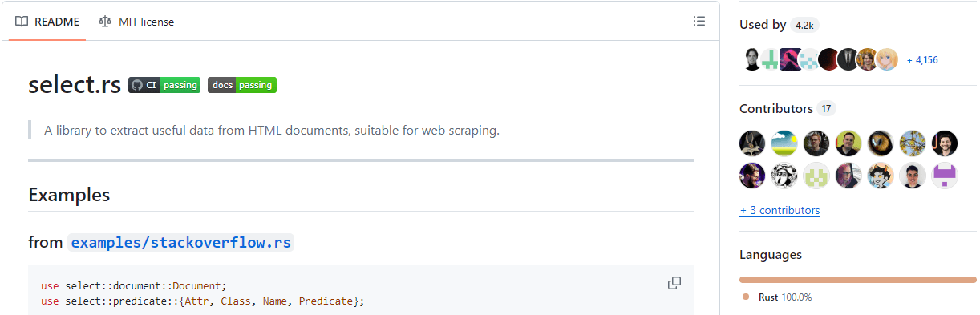Show the + 3 contributors link
980x315 pixels.
click(780, 210)
